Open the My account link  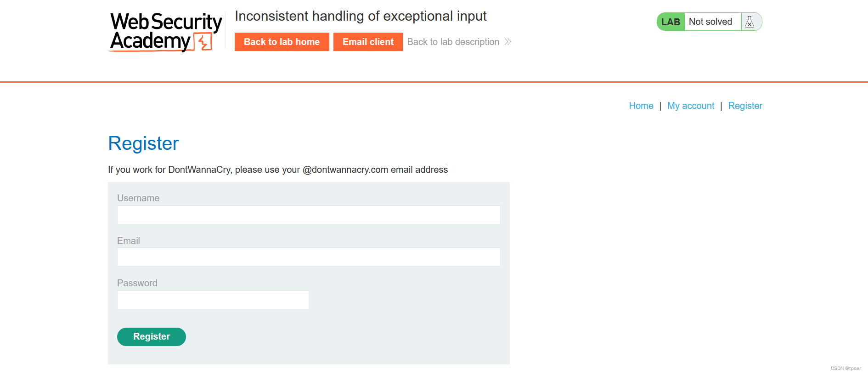pyautogui.click(x=691, y=106)
